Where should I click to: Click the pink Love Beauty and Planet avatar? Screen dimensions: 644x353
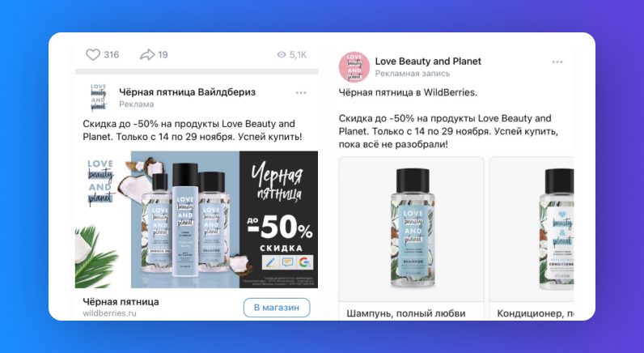(x=354, y=67)
